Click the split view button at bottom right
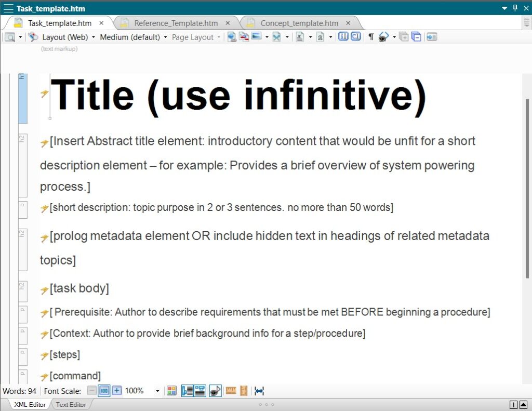 [513, 405]
